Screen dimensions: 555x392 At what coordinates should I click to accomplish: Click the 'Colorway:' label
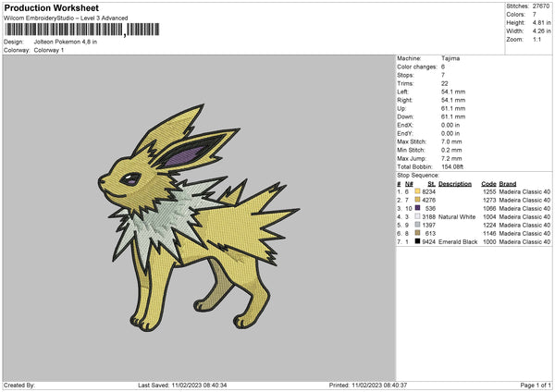click(17, 50)
